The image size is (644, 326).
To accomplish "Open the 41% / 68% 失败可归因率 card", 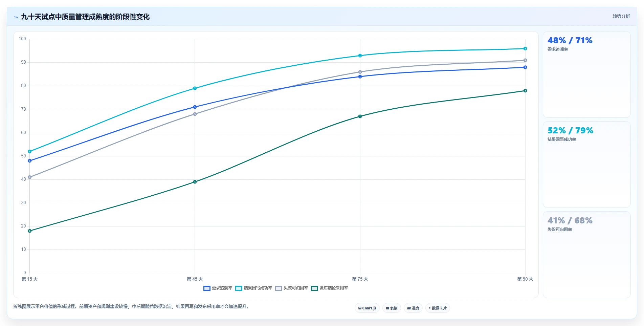I will coord(586,255).
